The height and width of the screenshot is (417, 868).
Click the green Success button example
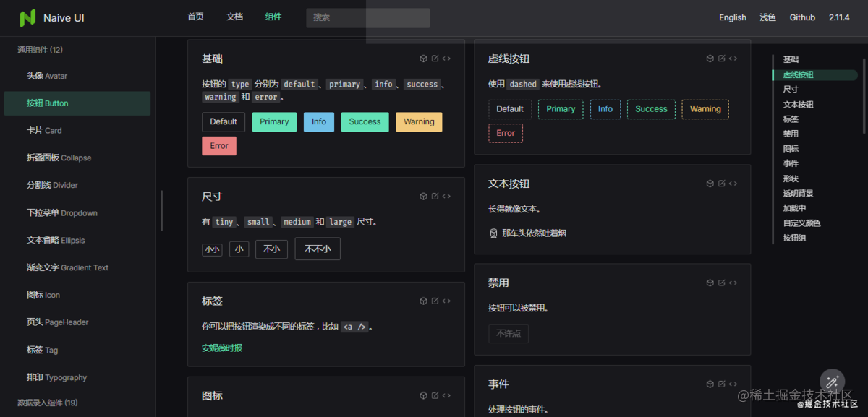pyautogui.click(x=365, y=121)
